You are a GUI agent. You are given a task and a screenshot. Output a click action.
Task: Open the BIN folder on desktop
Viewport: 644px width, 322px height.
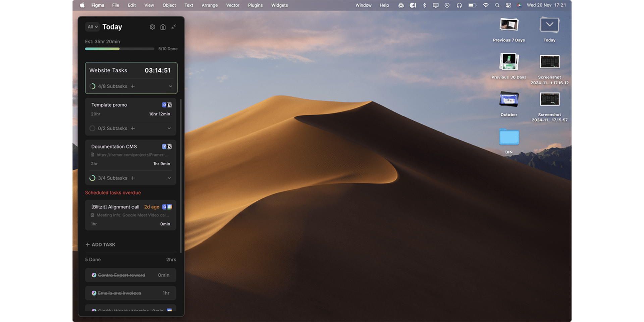[x=509, y=138]
